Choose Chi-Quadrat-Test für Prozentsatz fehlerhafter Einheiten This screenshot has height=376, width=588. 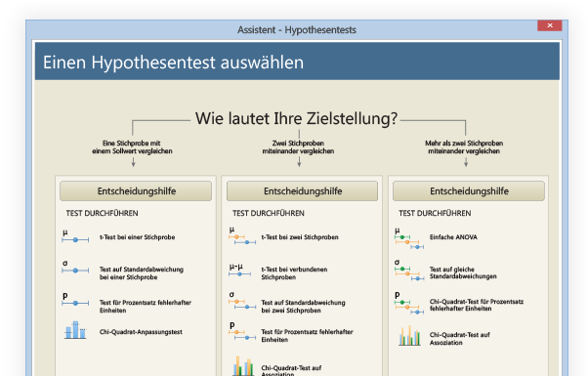(x=477, y=305)
